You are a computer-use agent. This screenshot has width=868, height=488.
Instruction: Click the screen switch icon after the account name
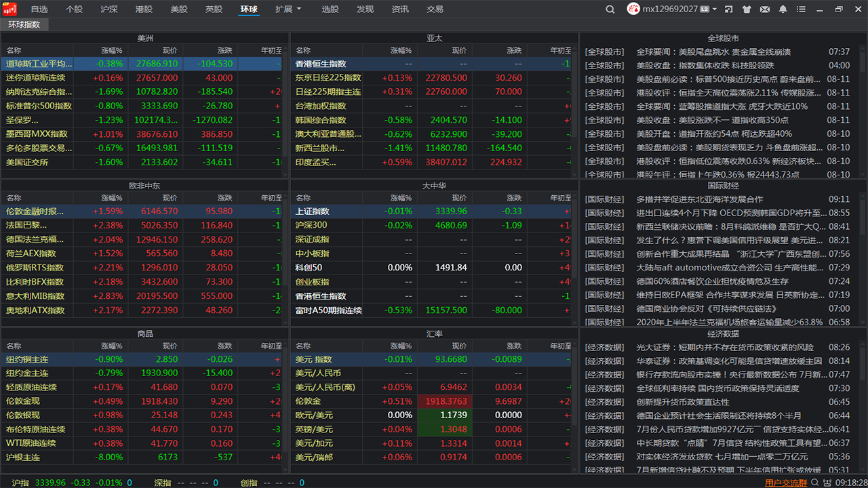coord(728,9)
